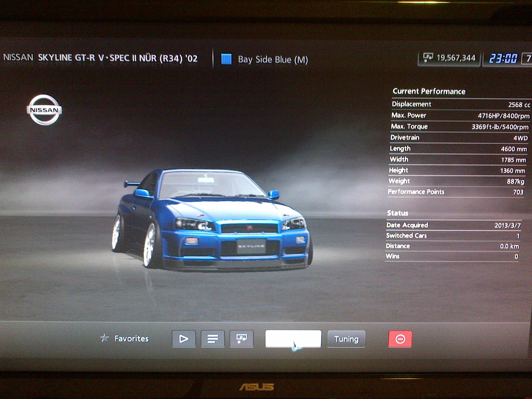Click the Width '1785 mm' value
The height and width of the screenshot is (399, 532).
pos(514,160)
